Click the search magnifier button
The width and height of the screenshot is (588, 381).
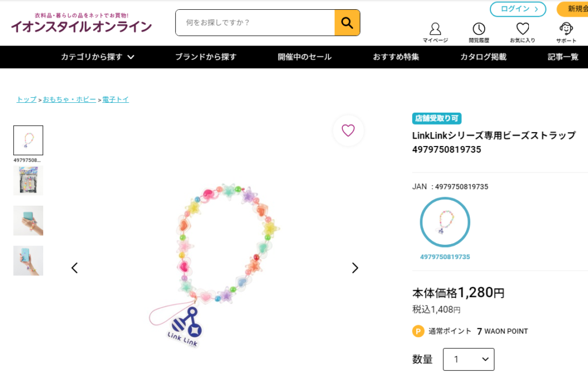[347, 23]
